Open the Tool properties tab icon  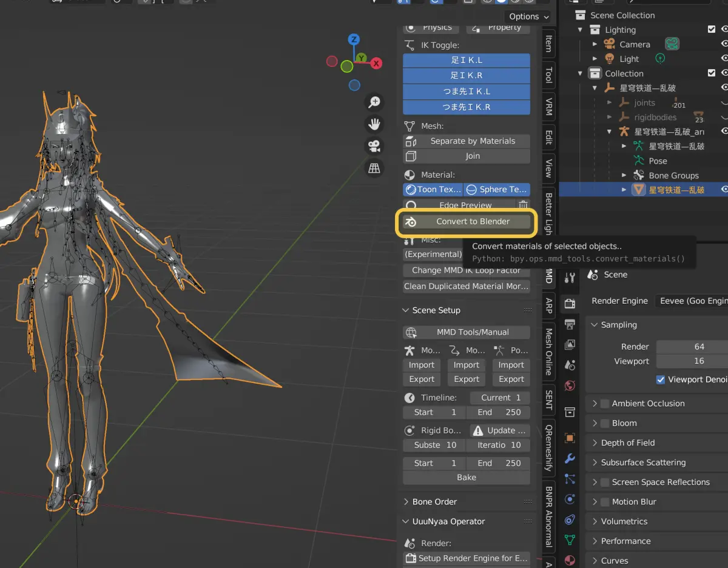click(570, 278)
